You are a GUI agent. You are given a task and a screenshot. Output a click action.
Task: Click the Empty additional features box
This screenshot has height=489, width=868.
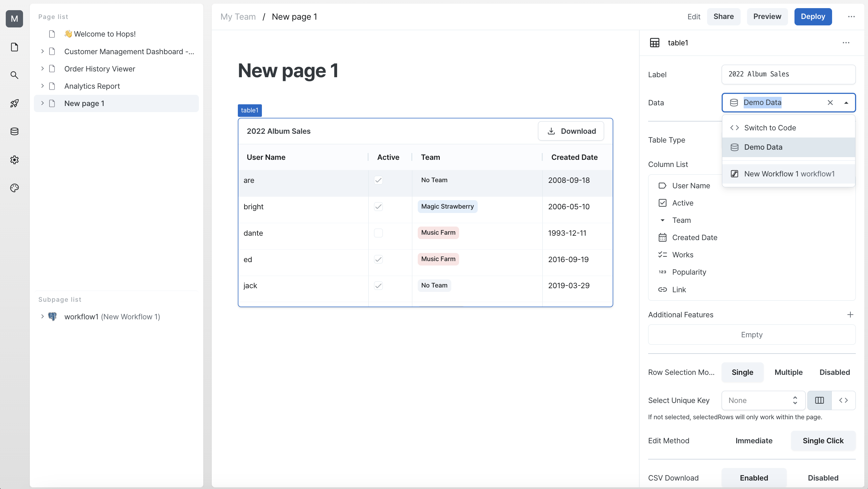pos(751,335)
